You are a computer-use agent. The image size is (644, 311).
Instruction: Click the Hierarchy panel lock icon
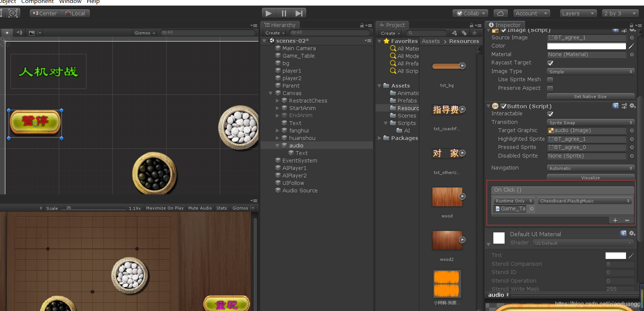tap(362, 25)
